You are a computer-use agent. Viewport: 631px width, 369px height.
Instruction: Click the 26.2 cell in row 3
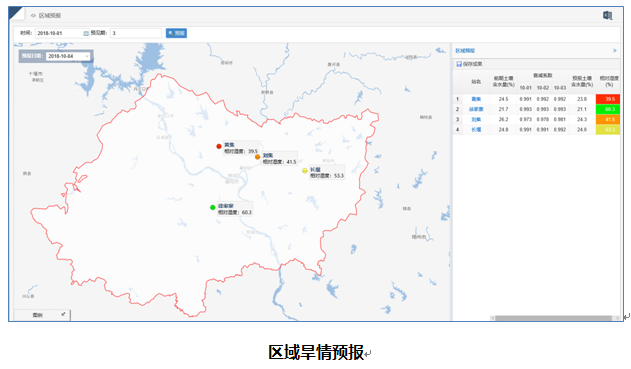pos(503,120)
